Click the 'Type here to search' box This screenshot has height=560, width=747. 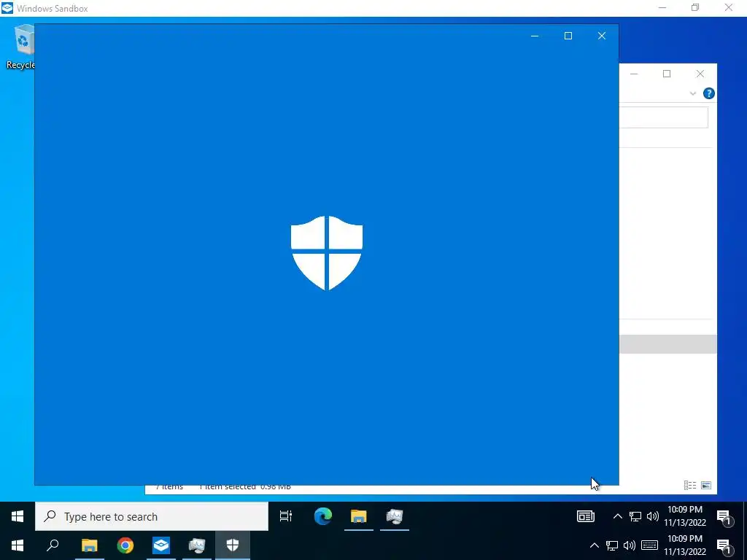152,517
